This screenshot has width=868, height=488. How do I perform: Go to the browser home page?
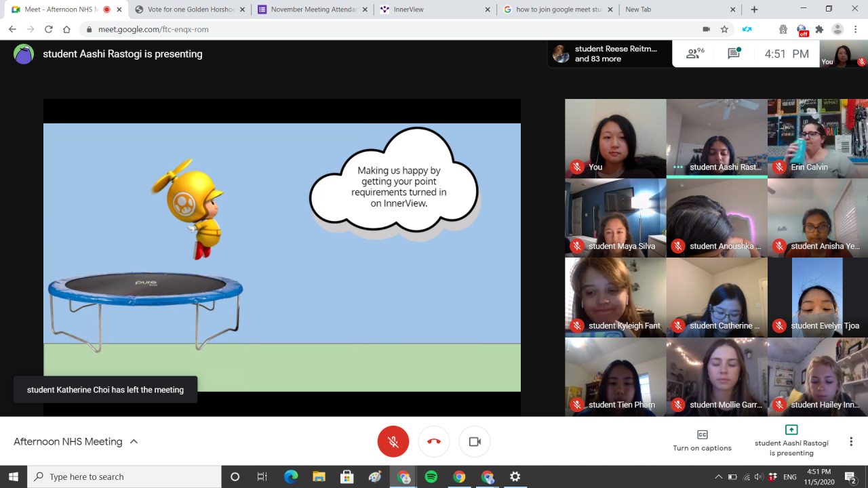point(66,29)
